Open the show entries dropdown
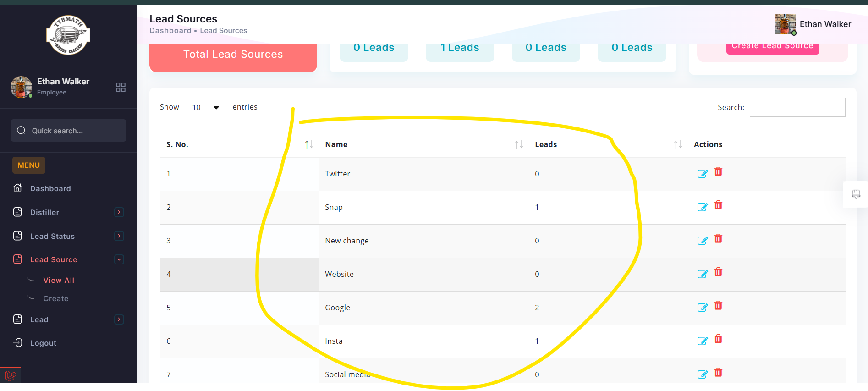The width and height of the screenshot is (868, 391). tap(205, 107)
